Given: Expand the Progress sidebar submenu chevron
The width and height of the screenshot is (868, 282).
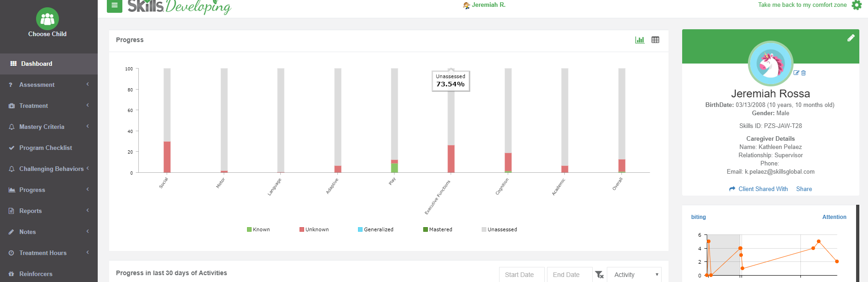Looking at the screenshot, I should pyautogui.click(x=88, y=189).
